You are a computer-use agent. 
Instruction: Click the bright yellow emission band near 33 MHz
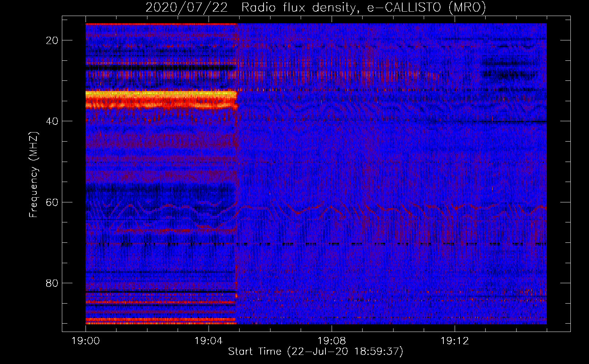pos(161,94)
